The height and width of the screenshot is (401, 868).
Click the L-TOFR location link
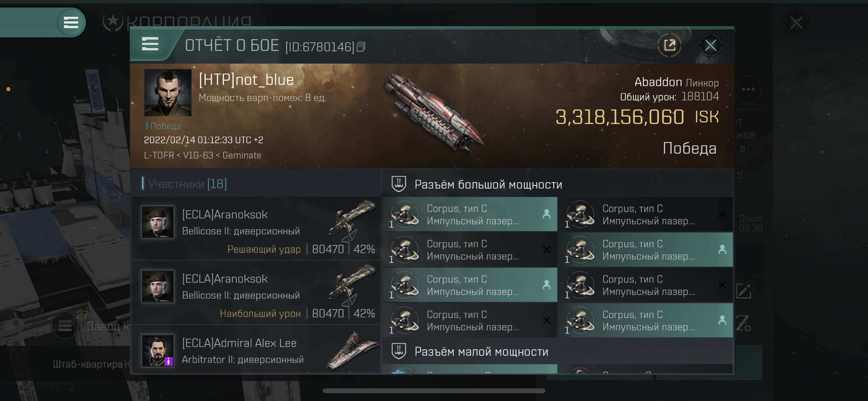(x=159, y=155)
